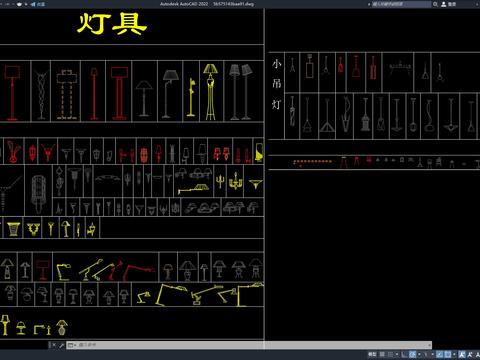Close the command line window
480x360 pixels.
point(54,345)
